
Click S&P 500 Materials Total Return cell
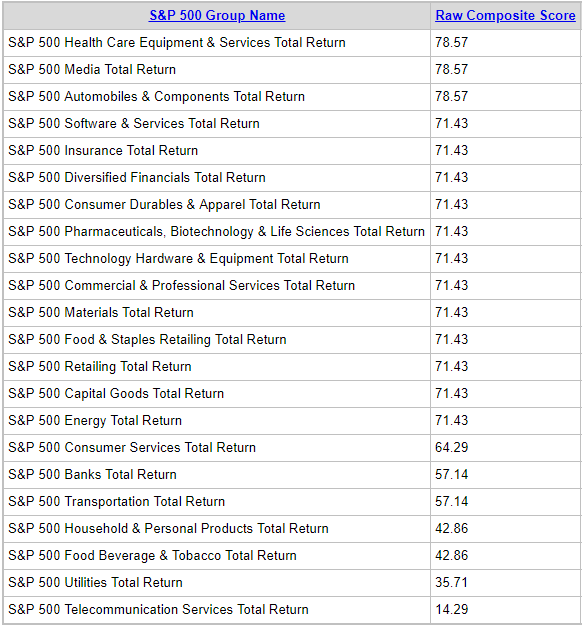coord(217,313)
